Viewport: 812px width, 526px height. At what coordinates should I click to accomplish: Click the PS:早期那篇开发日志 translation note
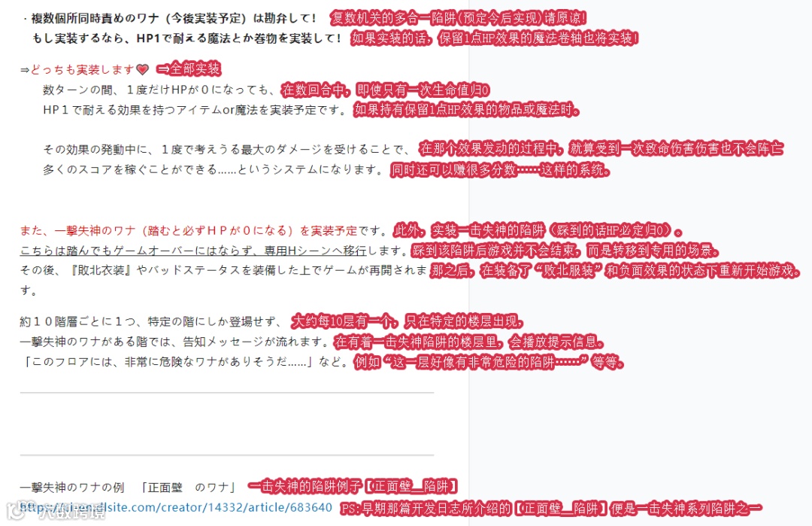(551, 509)
